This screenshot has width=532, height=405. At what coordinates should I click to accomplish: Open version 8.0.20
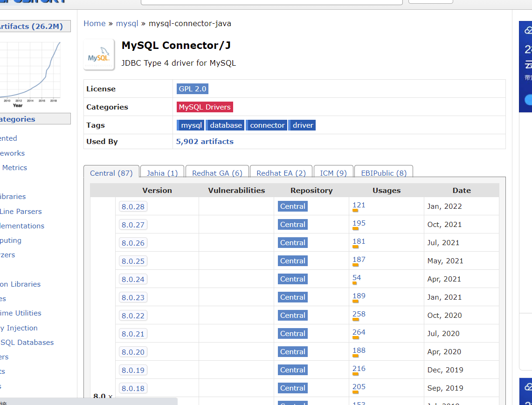(x=133, y=352)
